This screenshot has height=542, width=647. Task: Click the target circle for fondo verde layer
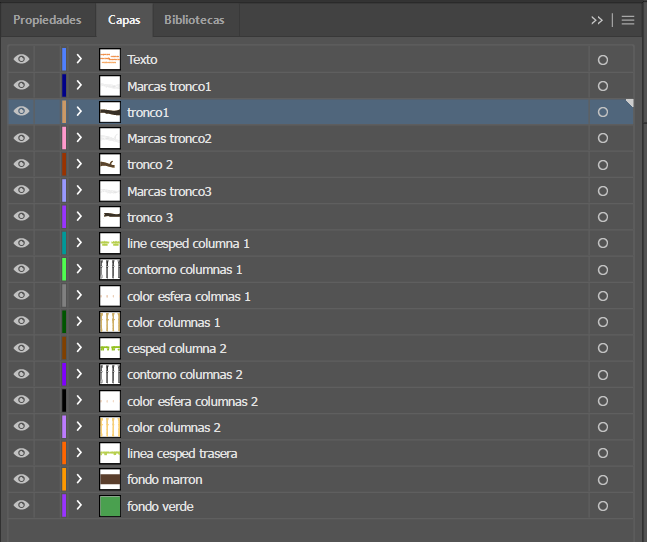click(603, 507)
